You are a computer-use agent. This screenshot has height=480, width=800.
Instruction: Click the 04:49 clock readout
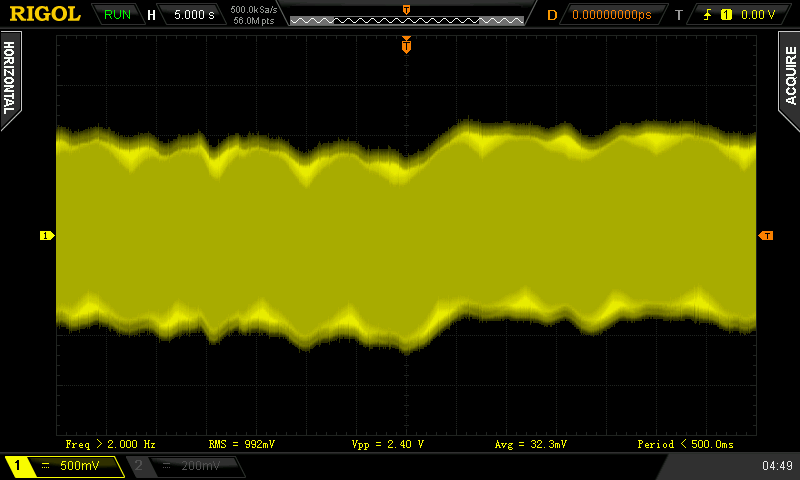[x=777, y=465]
